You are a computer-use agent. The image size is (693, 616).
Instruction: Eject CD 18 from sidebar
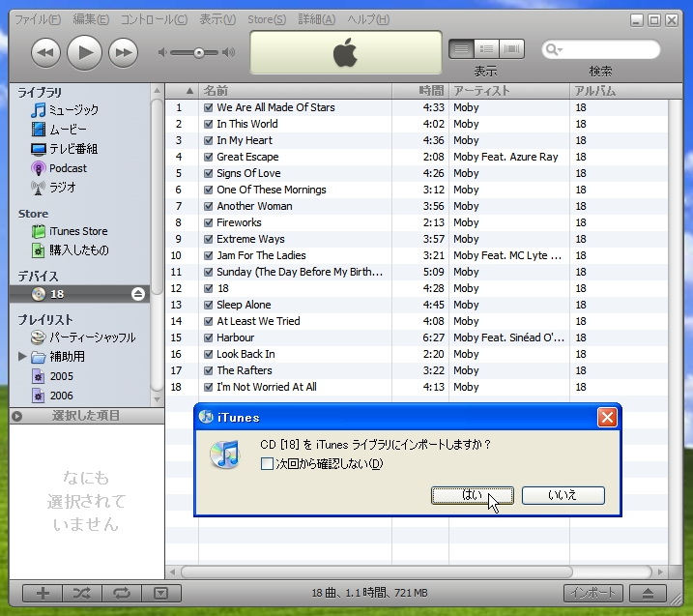138,294
